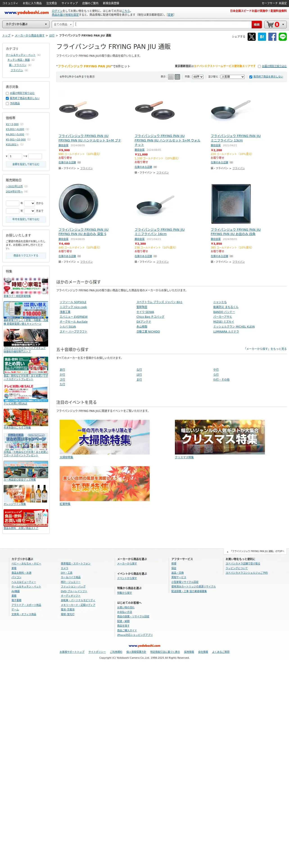Click the メーカーから商品を探す breadcrumb
Image resolution: width=289 pixels, height=868 pixels.
(30, 35)
